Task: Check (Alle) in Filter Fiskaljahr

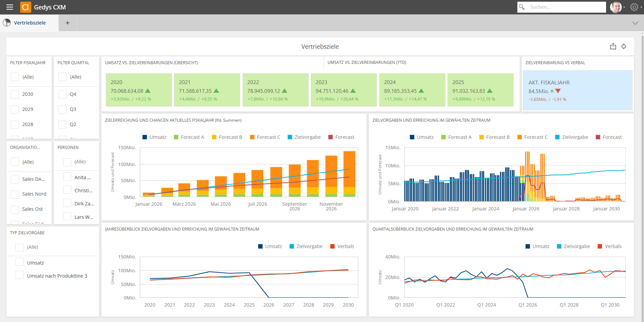Action: [15, 77]
